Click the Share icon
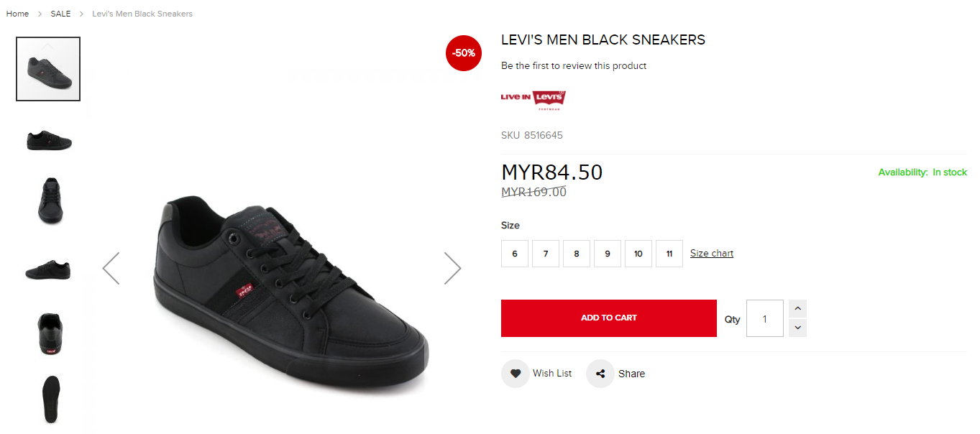This screenshot has height=434, width=980. click(600, 374)
